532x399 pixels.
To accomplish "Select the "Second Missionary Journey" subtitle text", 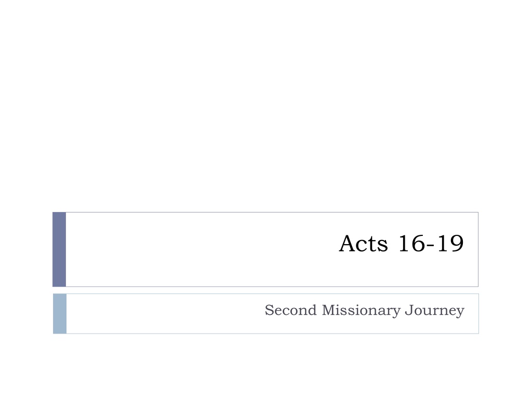I will [364, 311].
